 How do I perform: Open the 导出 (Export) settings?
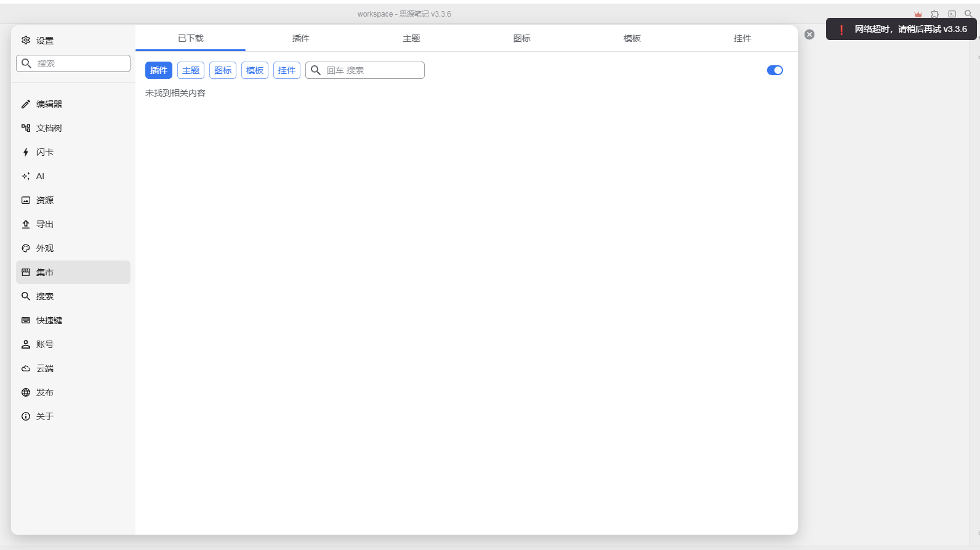[45, 224]
